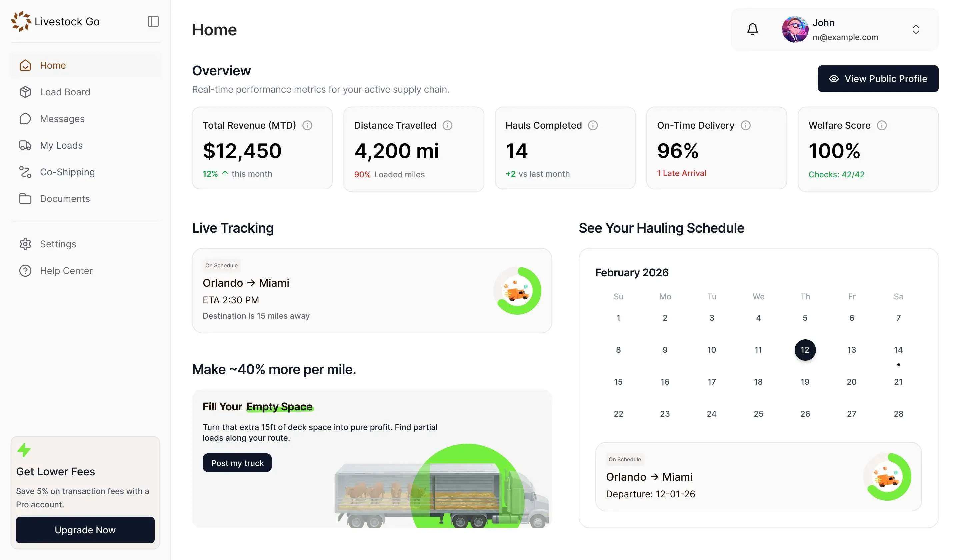Click the green lightning bolt icon

click(24, 450)
